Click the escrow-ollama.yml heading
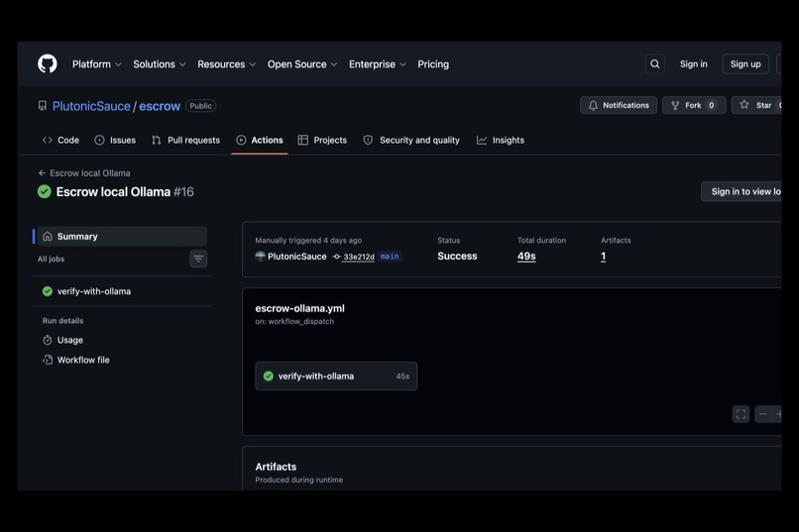 click(x=299, y=308)
